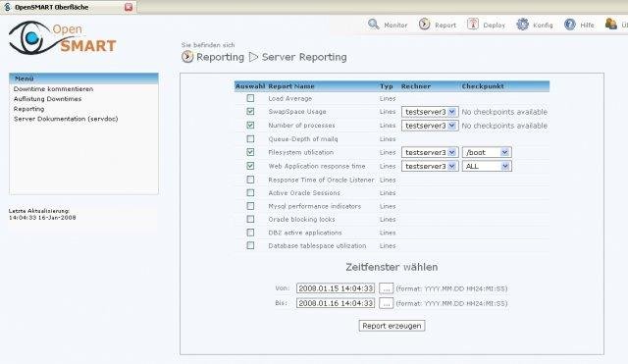Click the Reporting breadcrumb text

pos(220,57)
